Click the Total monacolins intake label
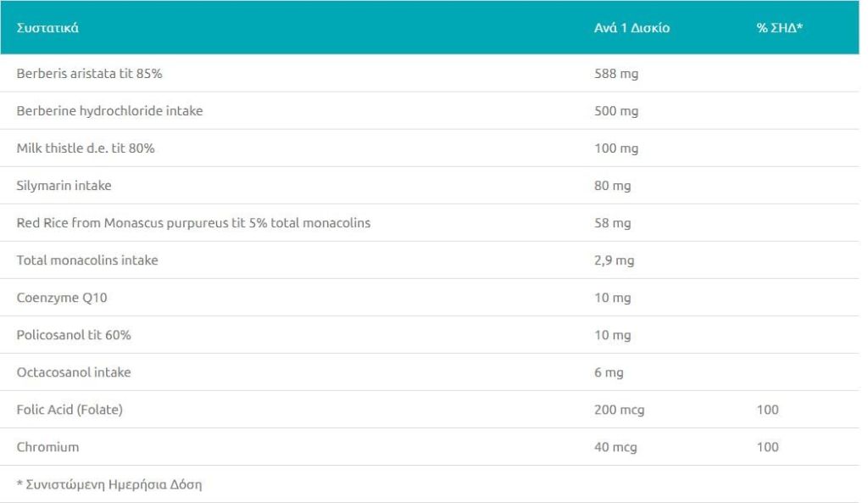868x503 pixels. 87,260
